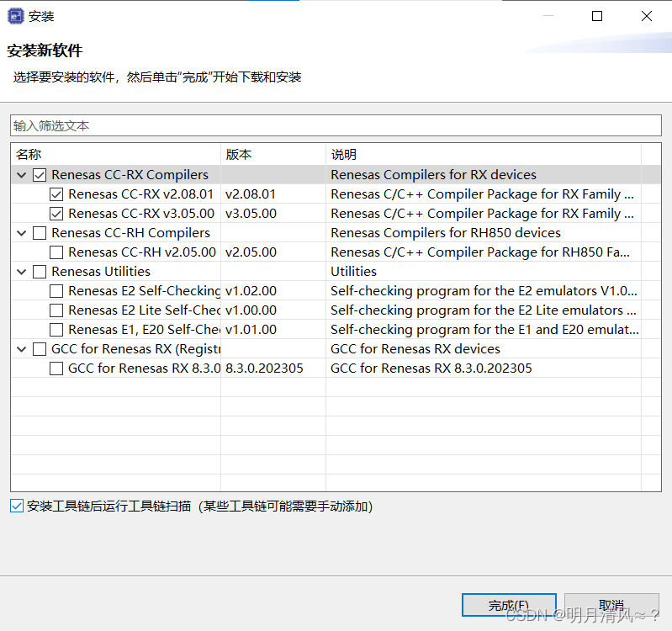
Task: Select the 'GCC for Renesas RX 8.3.0' item label
Action: 145,369
